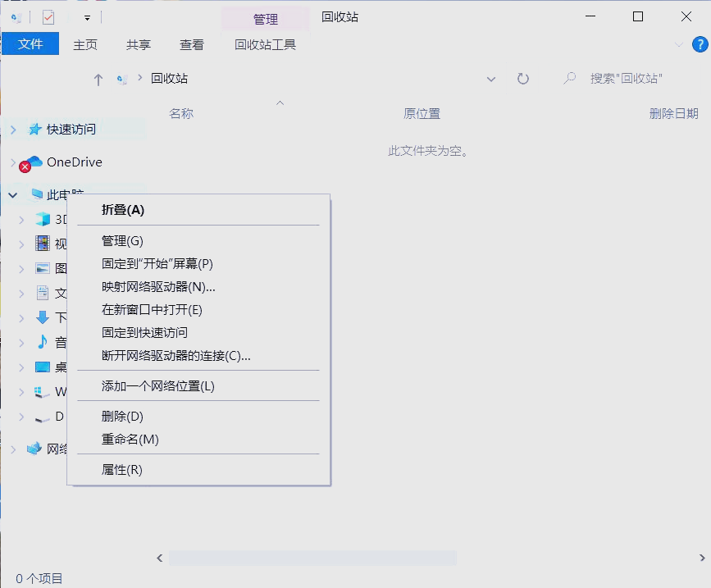Open 属性(R) from the context menu
Viewport: 711px width, 588px height.
pyautogui.click(x=198, y=470)
